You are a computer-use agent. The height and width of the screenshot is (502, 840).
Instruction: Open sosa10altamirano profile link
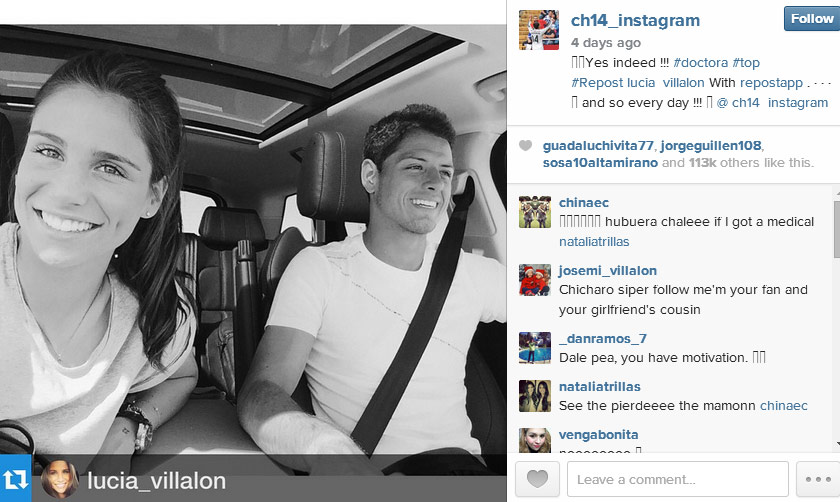click(600, 163)
